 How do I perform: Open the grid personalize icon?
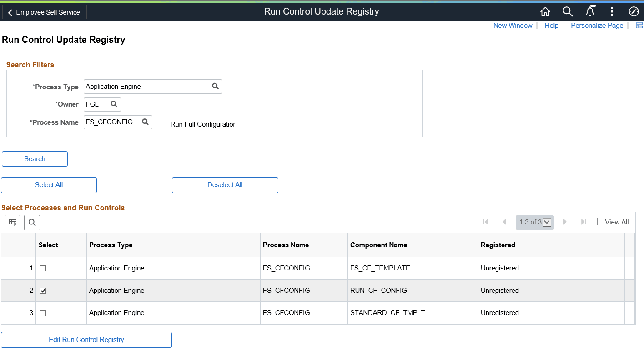12,222
